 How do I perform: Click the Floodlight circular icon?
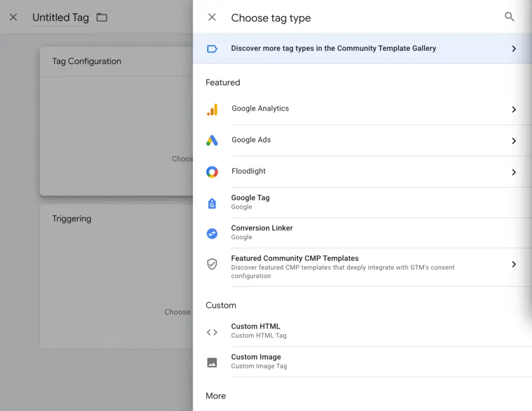click(x=212, y=172)
